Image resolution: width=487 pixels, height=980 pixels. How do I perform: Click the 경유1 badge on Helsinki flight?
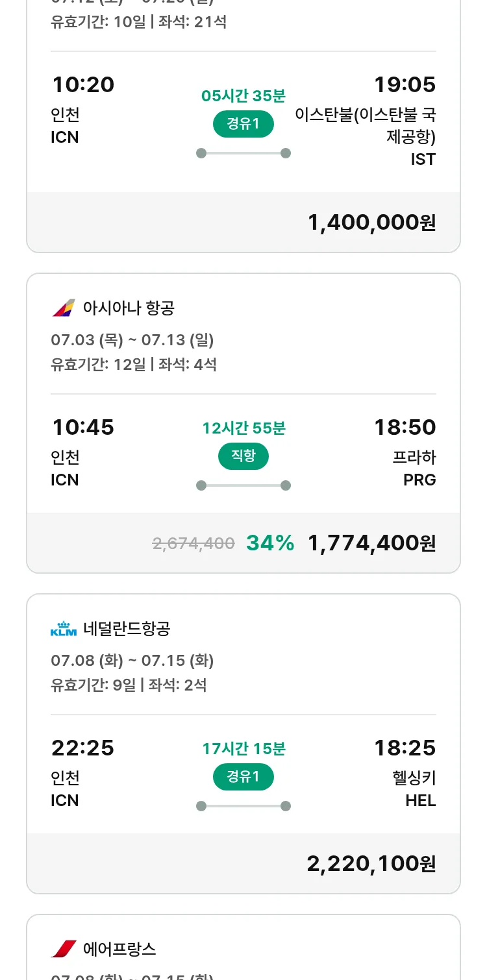tap(243, 777)
